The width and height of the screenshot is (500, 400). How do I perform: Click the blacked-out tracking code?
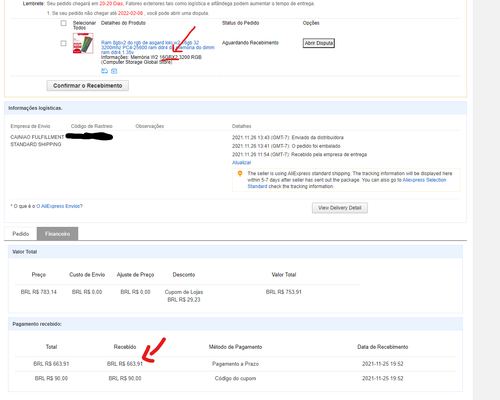89,136
